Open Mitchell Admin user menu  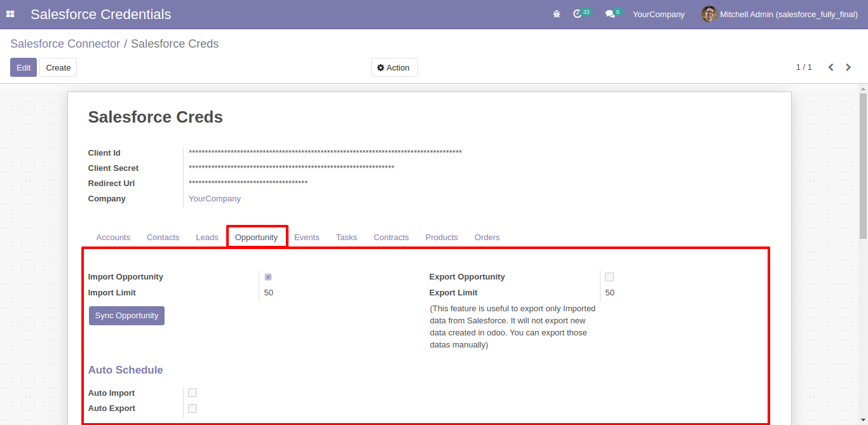click(x=780, y=14)
